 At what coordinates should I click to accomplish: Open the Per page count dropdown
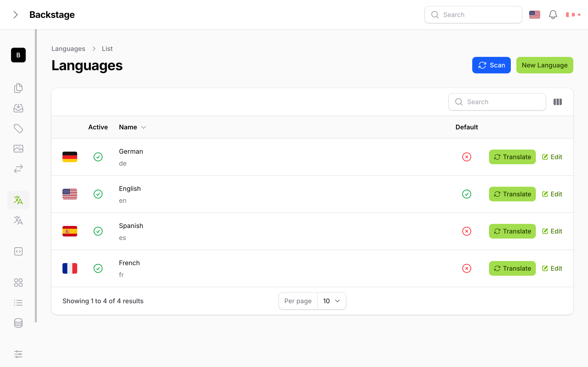331,301
